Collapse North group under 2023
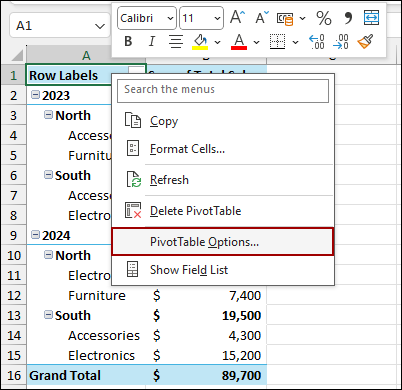This screenshot has width=402, height=390. 48,115
